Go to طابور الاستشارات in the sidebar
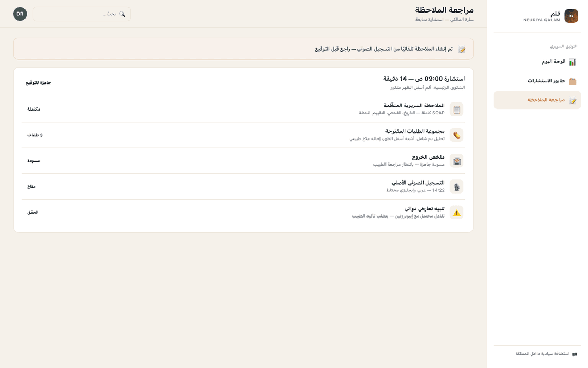The height and width of the screenshot is (368, 588). 537,81
